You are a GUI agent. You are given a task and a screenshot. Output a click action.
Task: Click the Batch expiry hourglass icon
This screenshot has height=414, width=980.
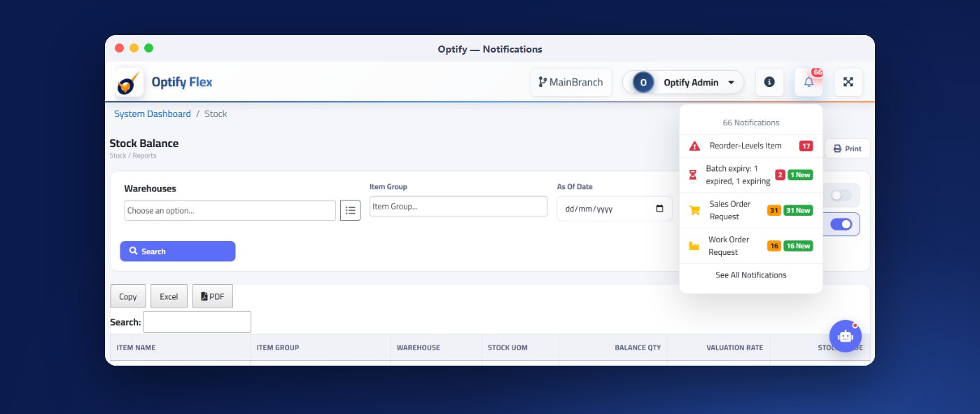693,175
